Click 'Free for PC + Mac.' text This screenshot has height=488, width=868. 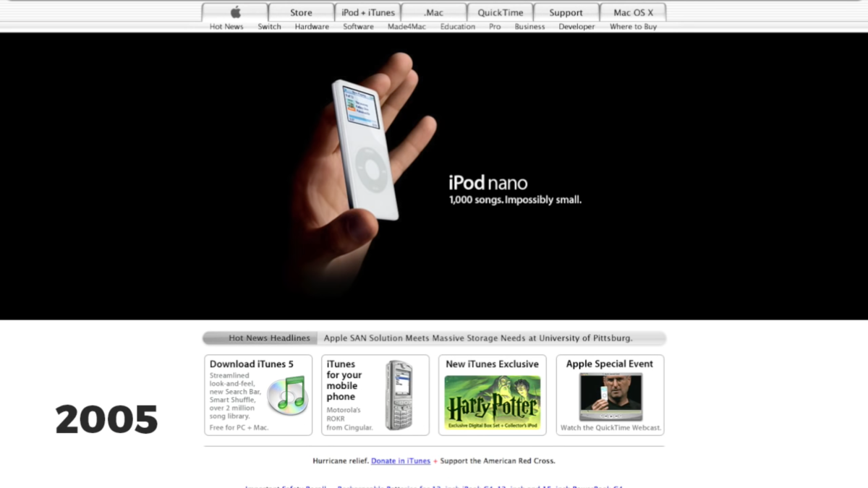[x=239, y=427]
